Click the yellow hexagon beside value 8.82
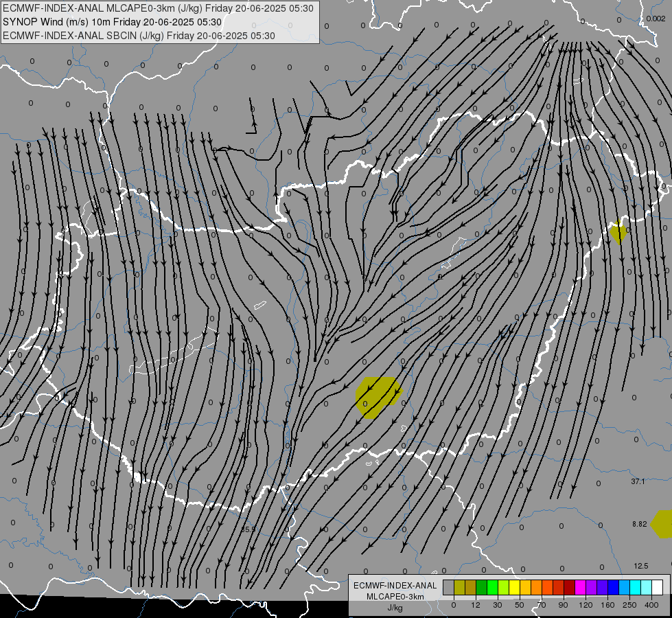This screenshot has width=672, height=618. [x=662, y=524]
